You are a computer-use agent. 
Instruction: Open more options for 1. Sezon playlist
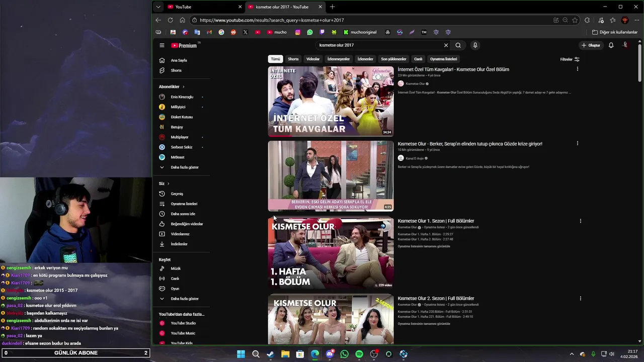pyautogui.click(x=580, y=221)
